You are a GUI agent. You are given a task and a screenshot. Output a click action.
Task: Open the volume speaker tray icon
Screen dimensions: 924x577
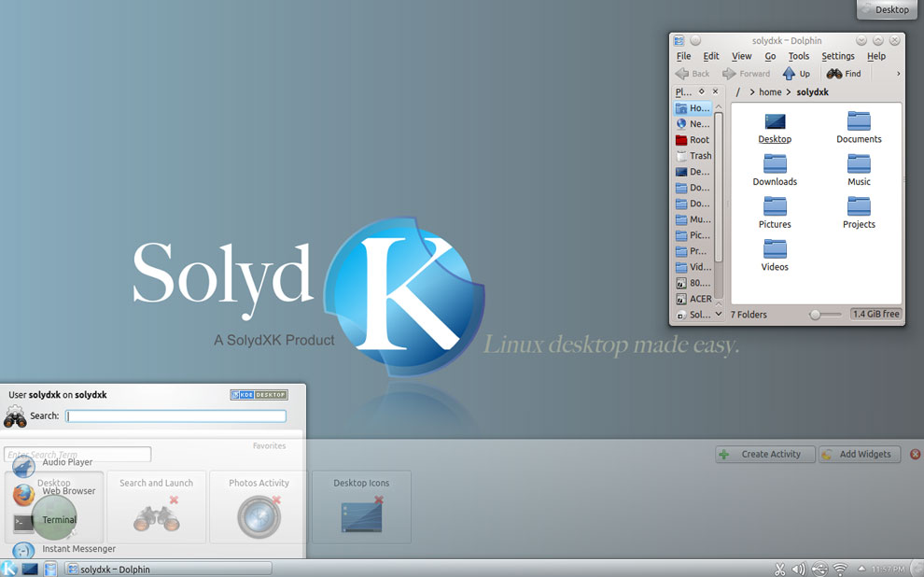(x=799, y=570)
